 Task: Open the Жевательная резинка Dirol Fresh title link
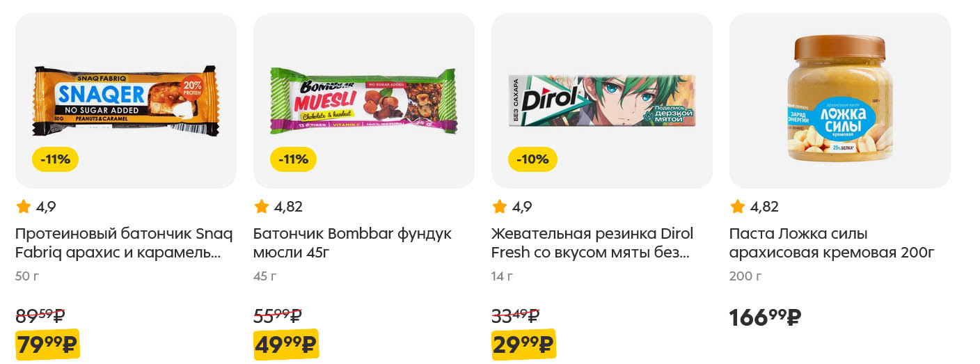click(x=592, y=243)
